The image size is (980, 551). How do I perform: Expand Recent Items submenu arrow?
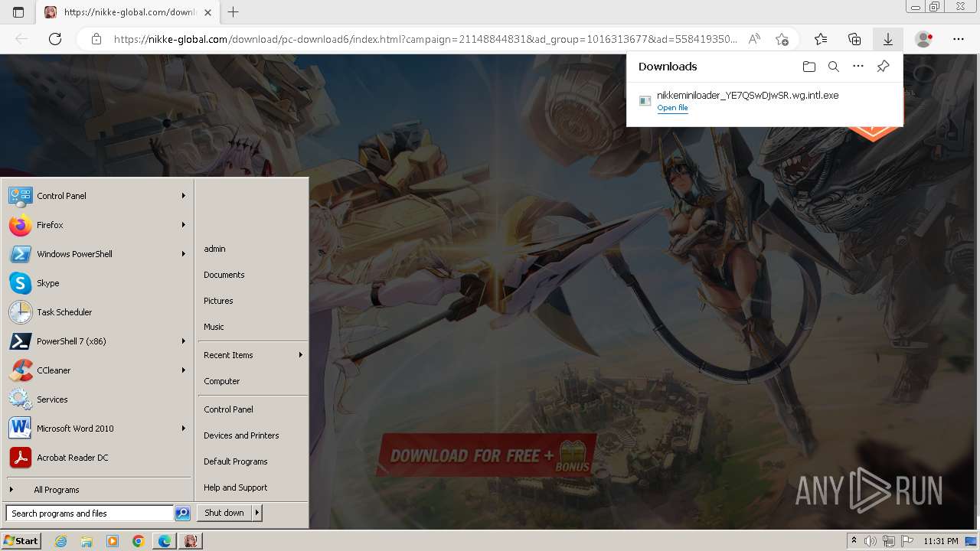pyautogui.click(x=301, y=355)
